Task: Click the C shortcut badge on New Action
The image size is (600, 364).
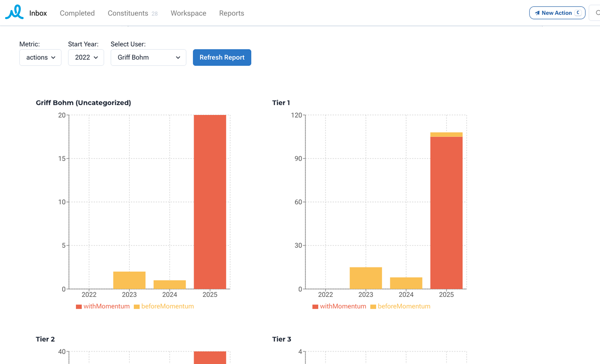Action: [x=578, y=13]
